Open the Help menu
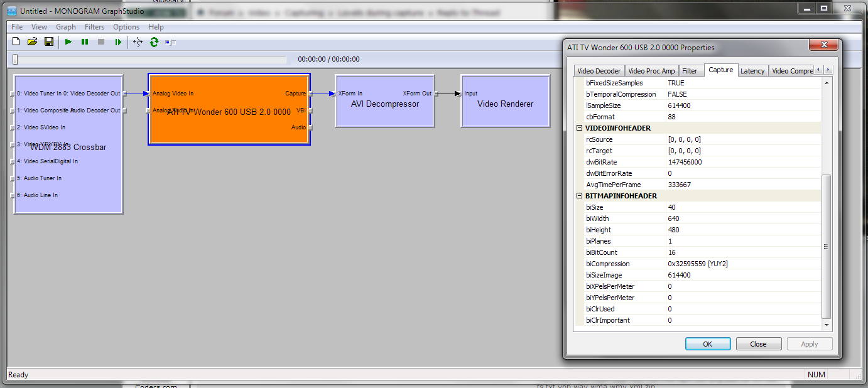The image size is (868, 388). (x=156, y=27)
